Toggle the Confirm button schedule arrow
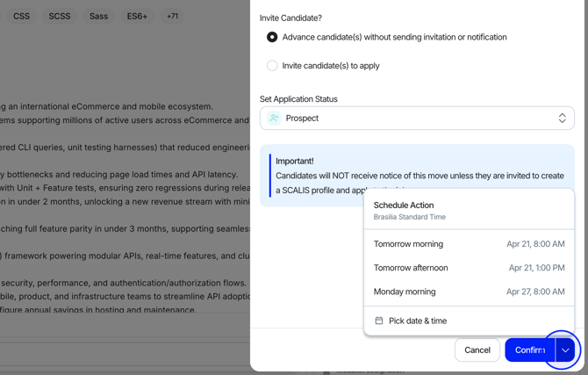This screenshot has width=588, height=375. (x=565, y=350)
